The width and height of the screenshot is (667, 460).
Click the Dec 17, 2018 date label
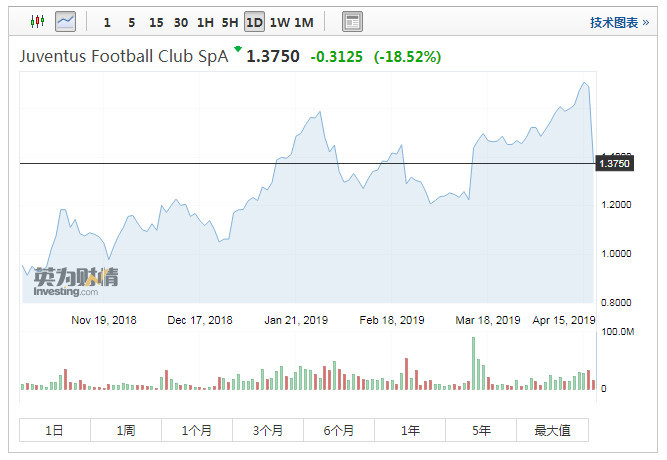[x=200, y=320]
